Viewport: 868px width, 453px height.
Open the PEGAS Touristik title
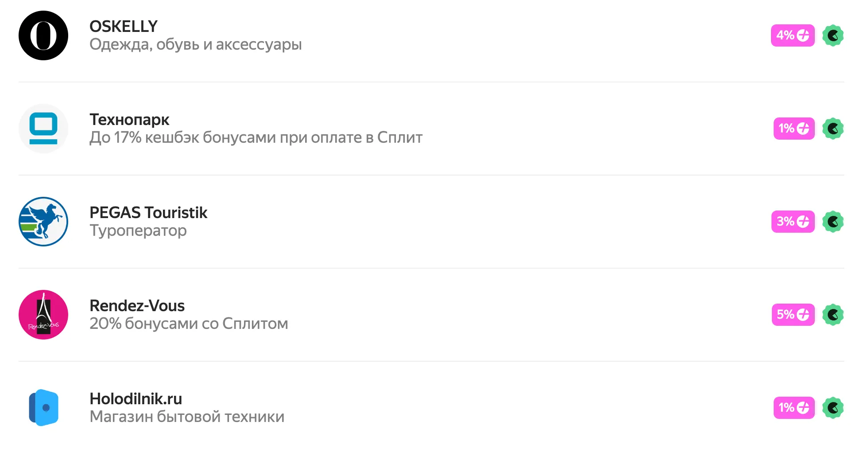[x=148, y=213]
